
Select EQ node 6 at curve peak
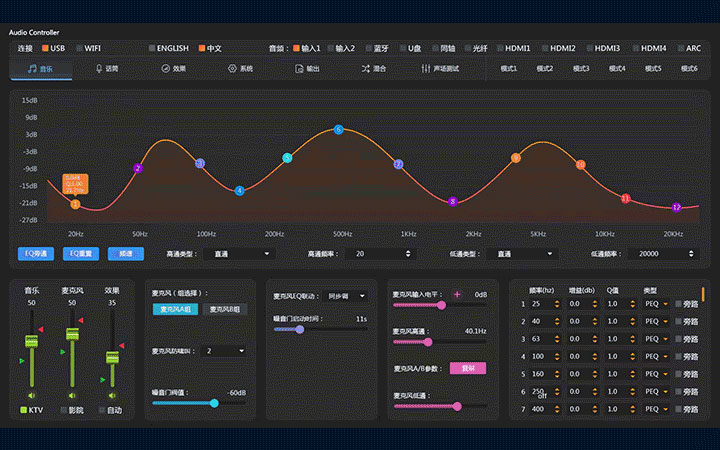(338, 129)
